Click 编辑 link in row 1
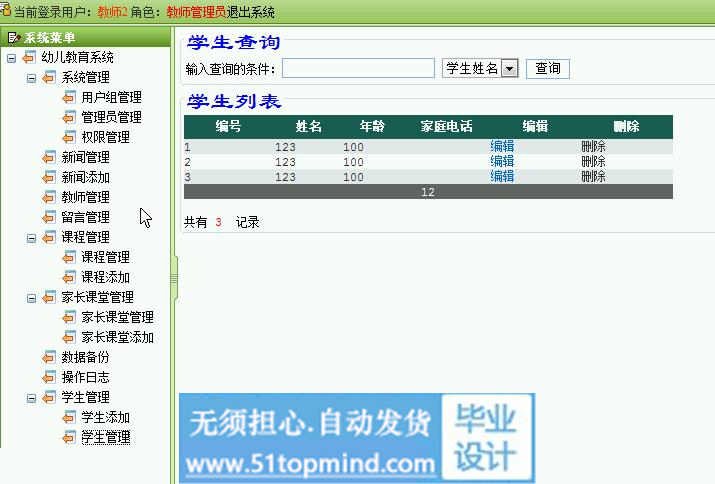715x484 pixels. point(502,146)
